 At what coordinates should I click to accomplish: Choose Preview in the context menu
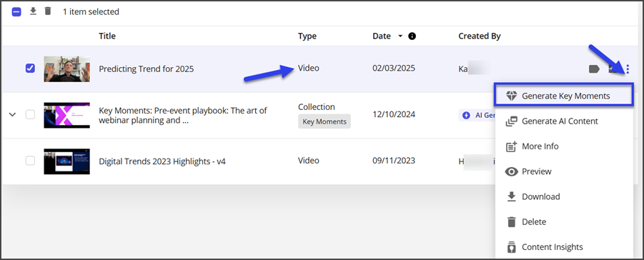point(564,171)
